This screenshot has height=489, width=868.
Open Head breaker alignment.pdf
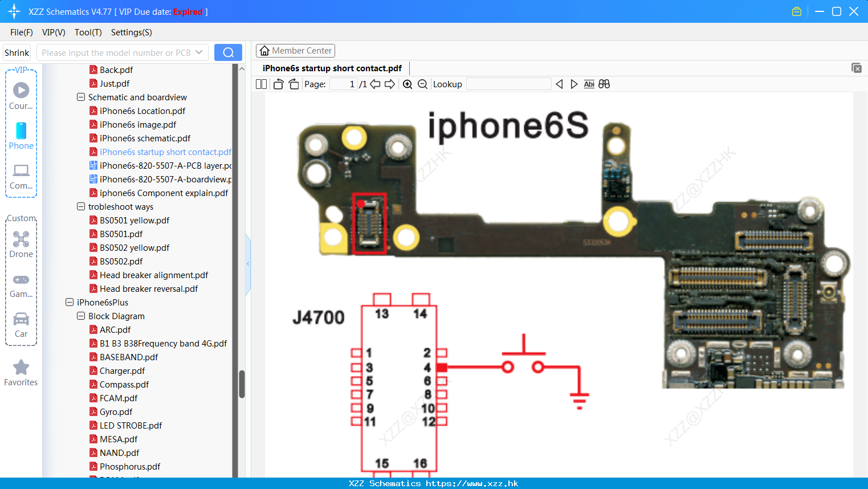[154, 275]
